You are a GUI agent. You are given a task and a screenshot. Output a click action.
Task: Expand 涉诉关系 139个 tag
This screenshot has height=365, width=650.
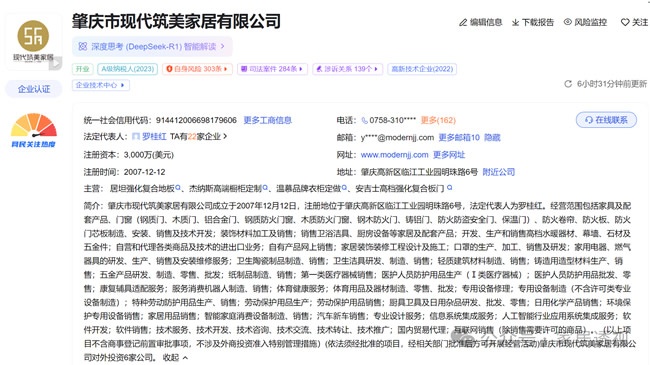tap(347, 69)
